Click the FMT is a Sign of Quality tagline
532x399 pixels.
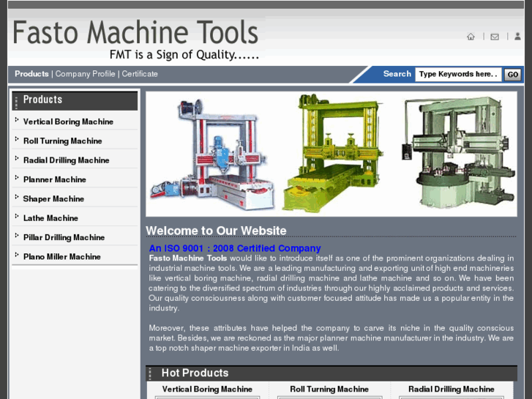point(184,55)
